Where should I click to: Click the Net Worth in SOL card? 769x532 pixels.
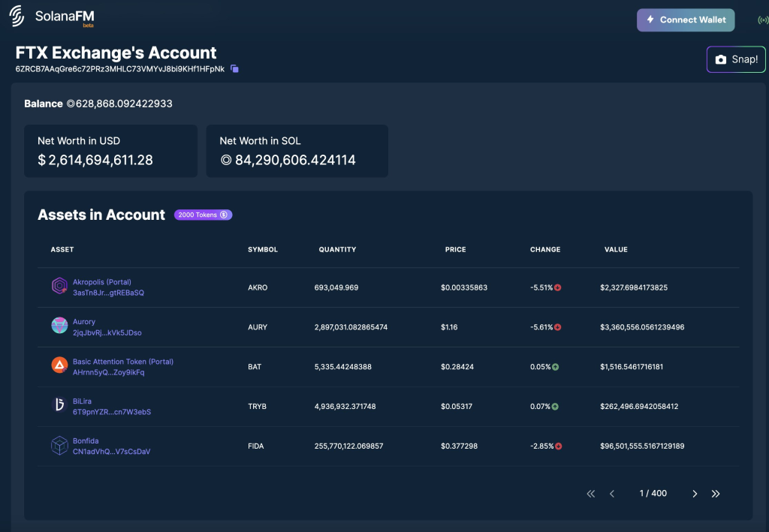coord(297,151)
